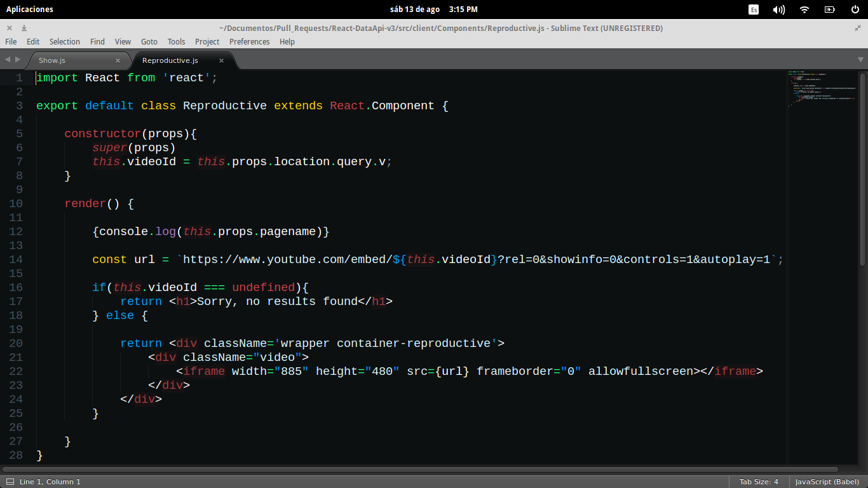Image resolution: width=868 pixels, height=488 pixels.
Task: Change indentation via Tab Size: 4
Action: pyautogui.click(x=759, y=482)
